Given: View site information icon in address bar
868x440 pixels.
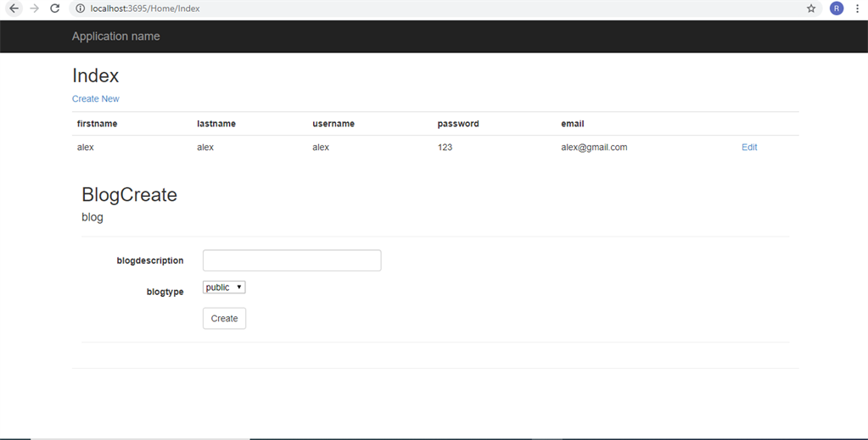Looking at the screenshot, I should point(81,8).
